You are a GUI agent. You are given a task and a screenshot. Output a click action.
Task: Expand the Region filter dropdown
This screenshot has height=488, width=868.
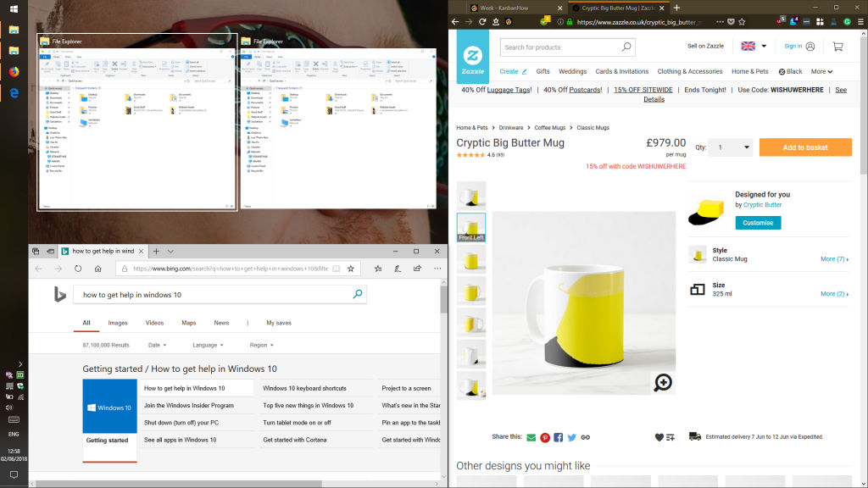click(x=262, y=345)
